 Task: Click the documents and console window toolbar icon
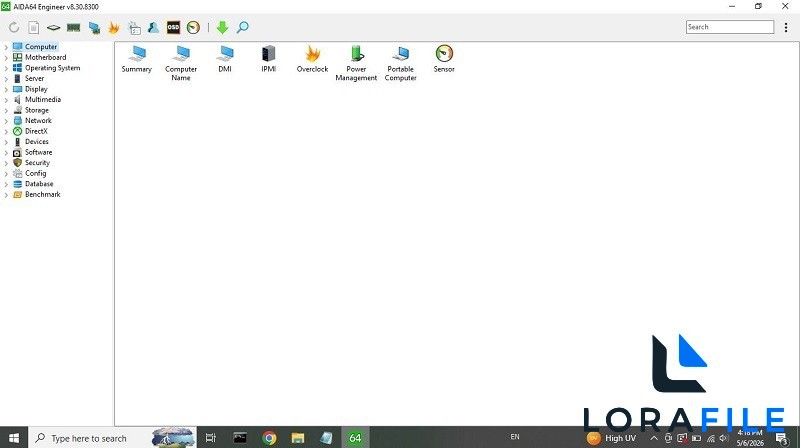click(x=134, y=28)
